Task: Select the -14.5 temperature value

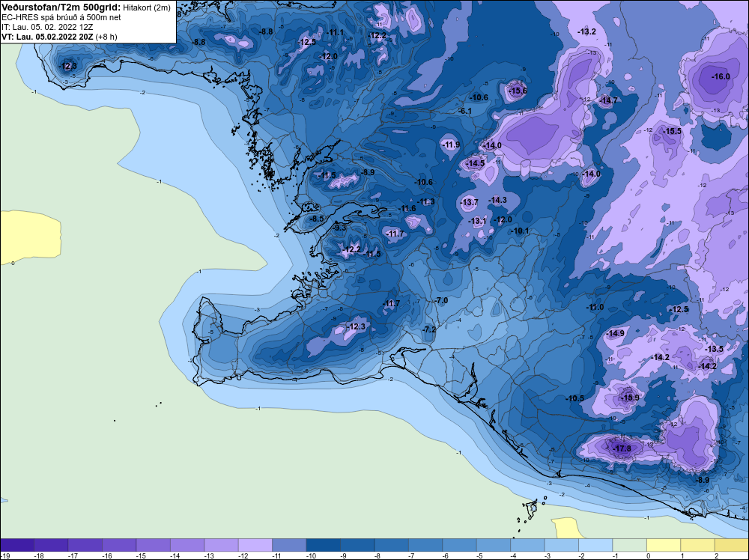Action: pos(476,163)
